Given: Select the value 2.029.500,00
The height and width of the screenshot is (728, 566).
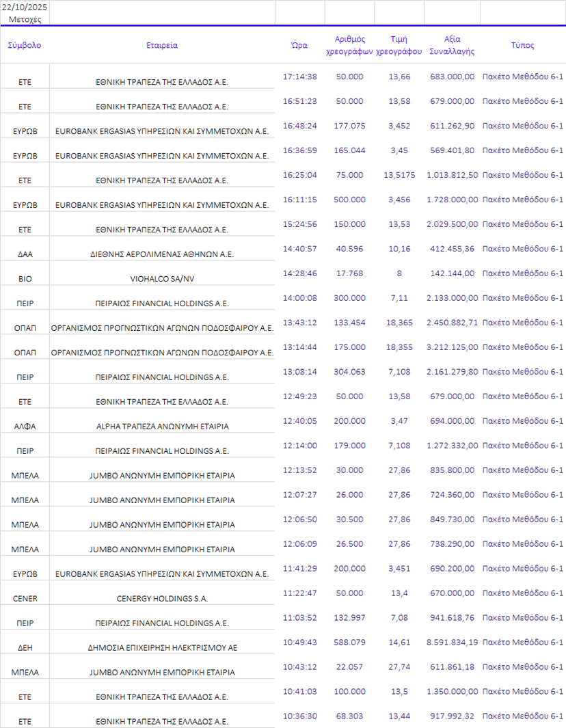Looking at the screenshot, I should point(453,224).
